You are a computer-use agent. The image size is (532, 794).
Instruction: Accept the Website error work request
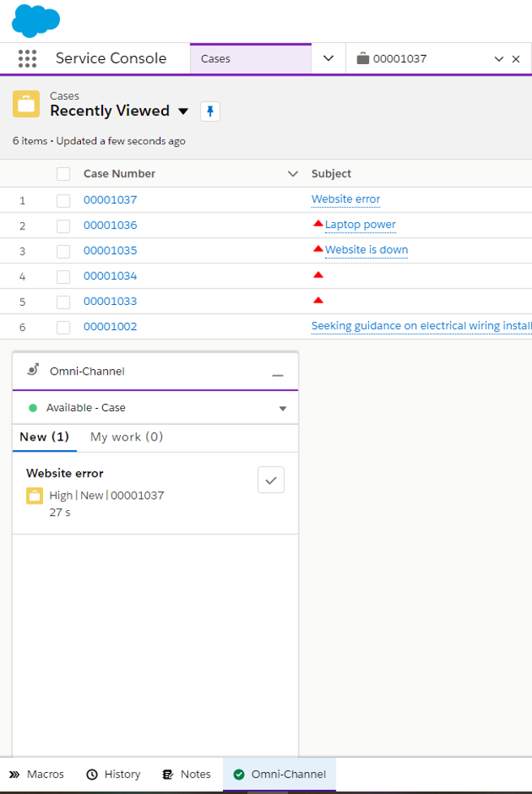[x=271, y=480]
